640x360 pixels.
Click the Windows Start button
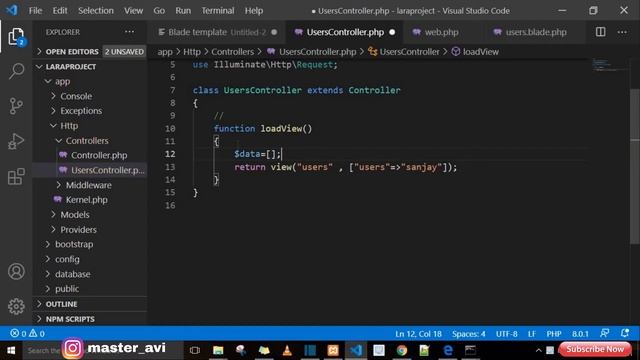coord(11,350)
